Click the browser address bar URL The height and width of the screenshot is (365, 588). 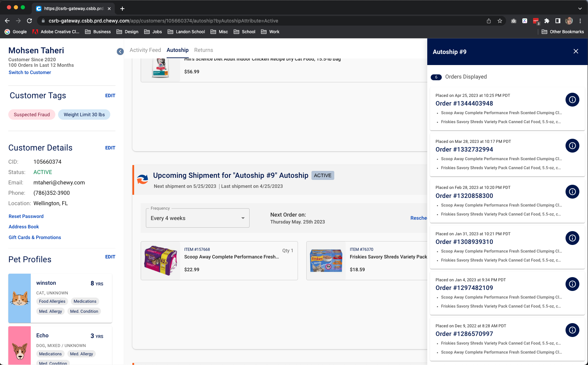coord(163,21)
